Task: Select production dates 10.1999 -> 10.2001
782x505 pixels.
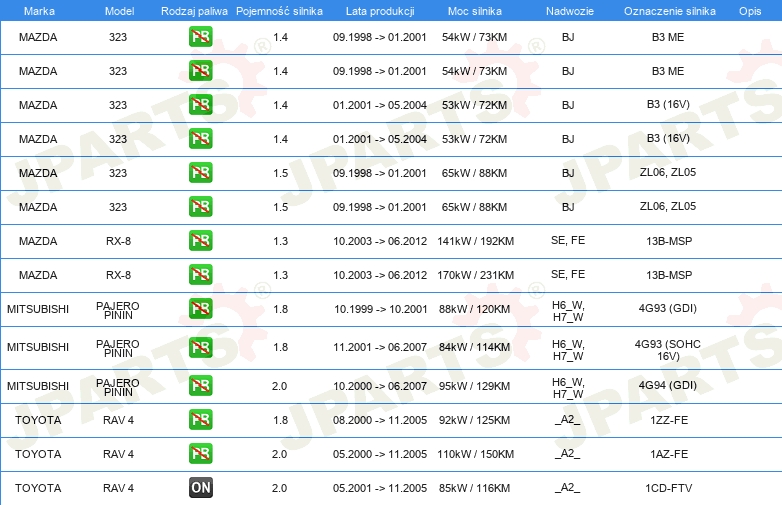Action: click(381, 309)
